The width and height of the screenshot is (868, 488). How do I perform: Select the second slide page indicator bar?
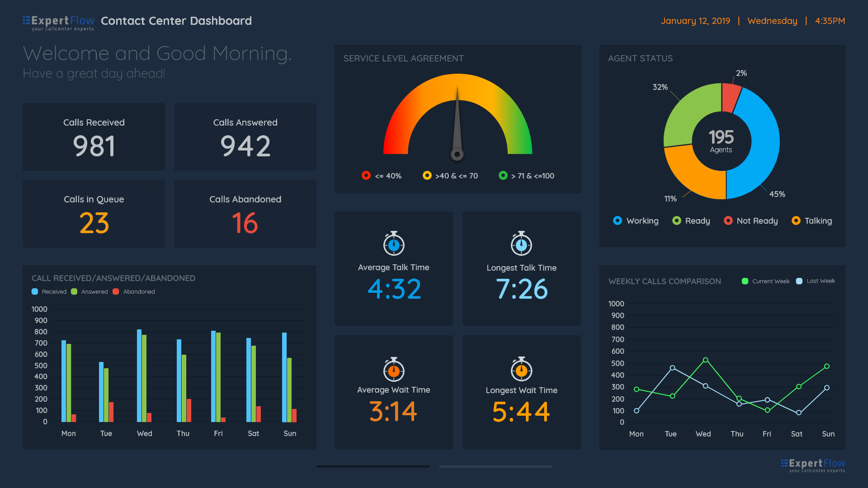(495, 466)
